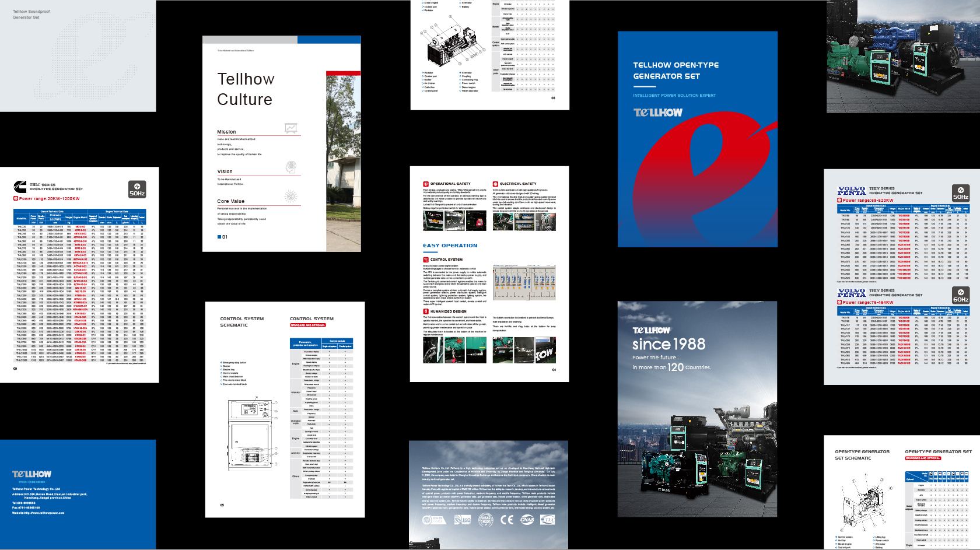The width and height of the screenshot is (980, 550).
Task: Click photo showing 'HOW' lettering on Humanized Design
Action: 545,350
